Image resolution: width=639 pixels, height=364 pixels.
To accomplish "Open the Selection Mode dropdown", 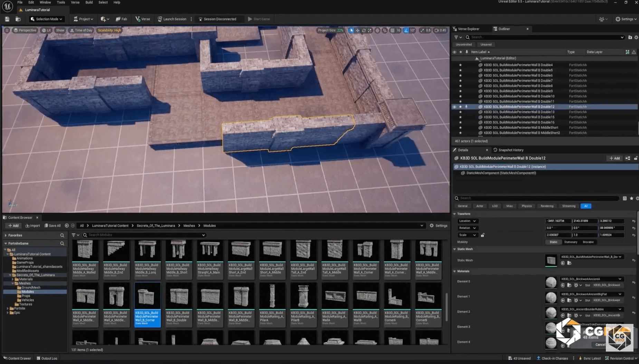I will tap(46, 19).
